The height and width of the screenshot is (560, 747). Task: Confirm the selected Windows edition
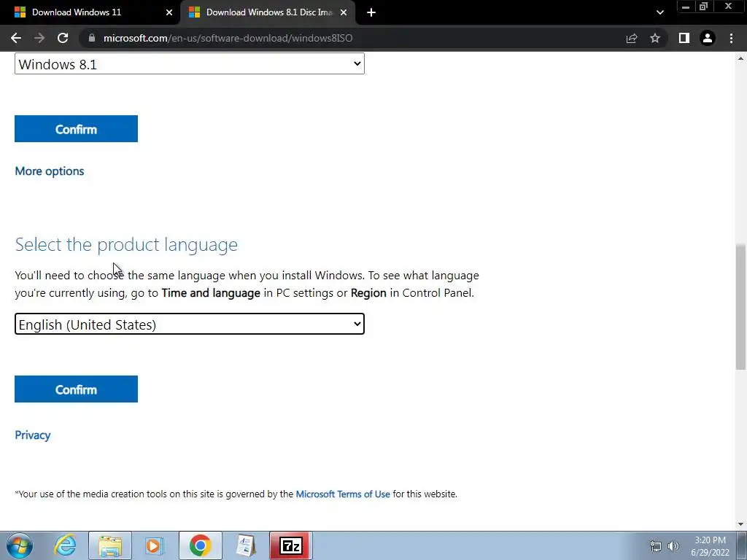[76, 128]
